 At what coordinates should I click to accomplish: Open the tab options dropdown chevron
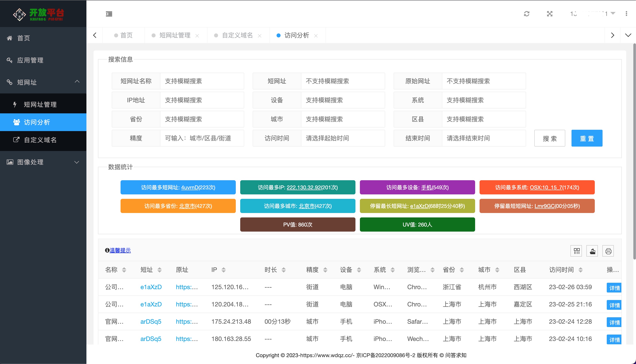628,35
